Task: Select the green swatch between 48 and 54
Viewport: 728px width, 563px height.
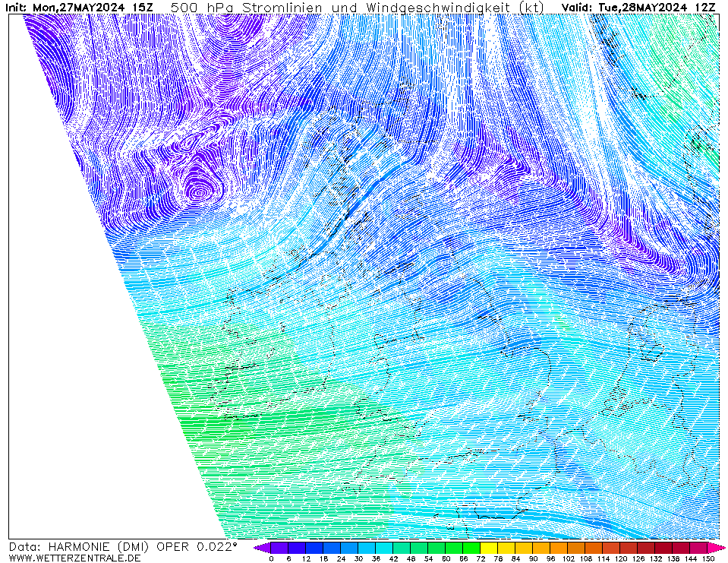Action: coord(419,548)
